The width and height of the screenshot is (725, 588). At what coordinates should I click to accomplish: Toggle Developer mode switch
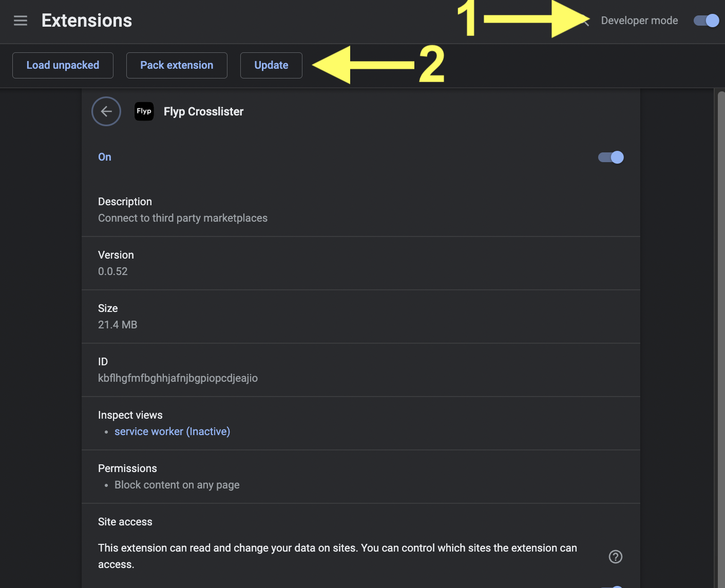click(x=706, y=21)
